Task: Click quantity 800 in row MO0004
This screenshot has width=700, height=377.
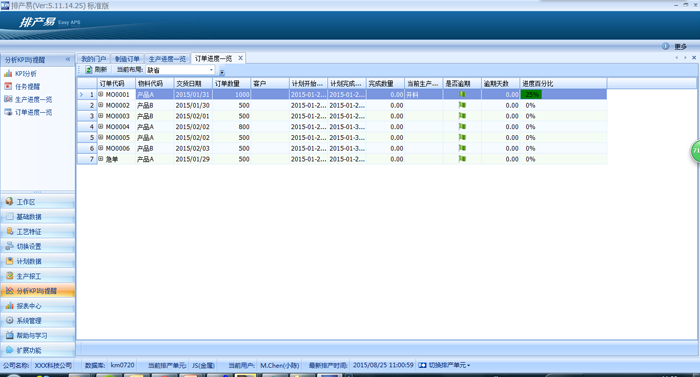Action: tap(231, 126)
